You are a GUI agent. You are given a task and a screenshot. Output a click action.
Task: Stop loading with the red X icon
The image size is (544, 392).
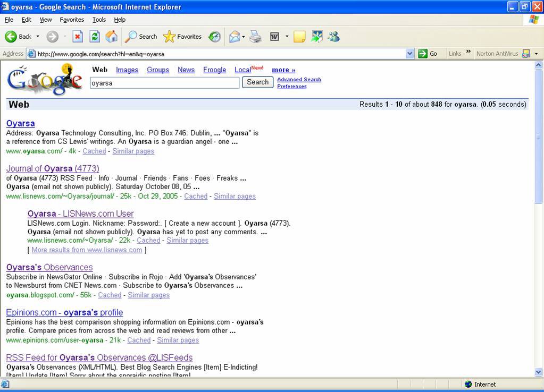click(78, 37)
